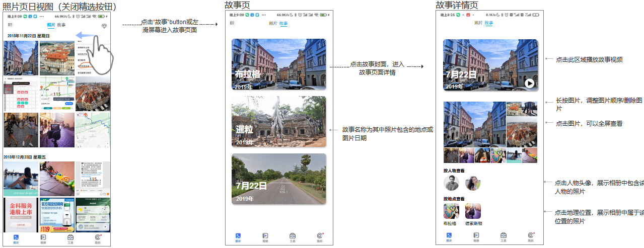Image resolution: width=644 pixels, height=248 pixels.
Task: Switch to 照片 tab in the 故事详情页 screen
Action: (x=478, y=23)
